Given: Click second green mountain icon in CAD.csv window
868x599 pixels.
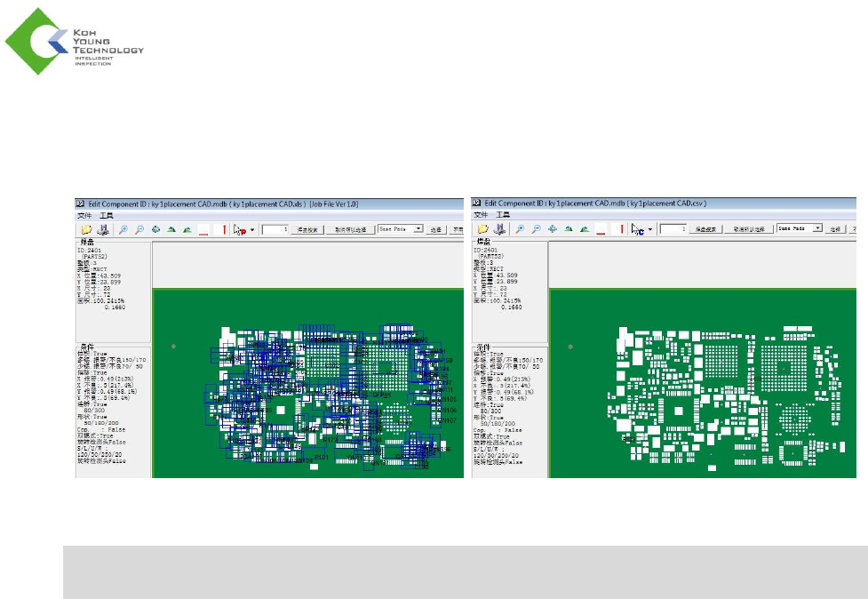Looking at the screenshot, I should click(x=585, y=228).
